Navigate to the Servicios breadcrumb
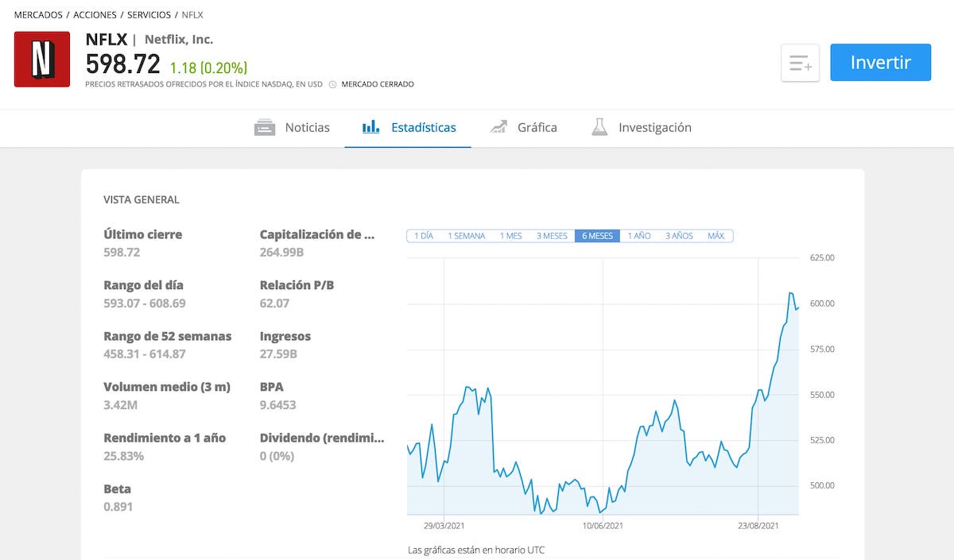This screenshot has width=954, height=560. coord(149,15)
